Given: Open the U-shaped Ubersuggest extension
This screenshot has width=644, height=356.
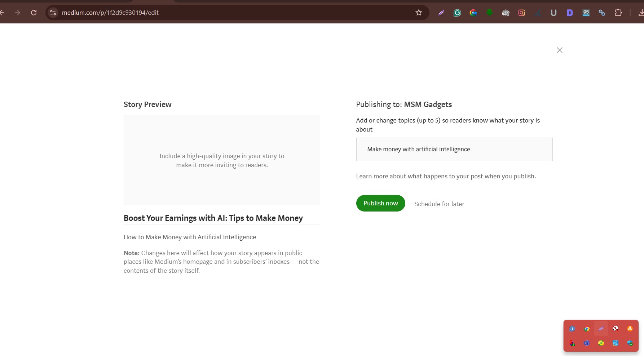Looking at the screenshot, I should click(553, 13).
